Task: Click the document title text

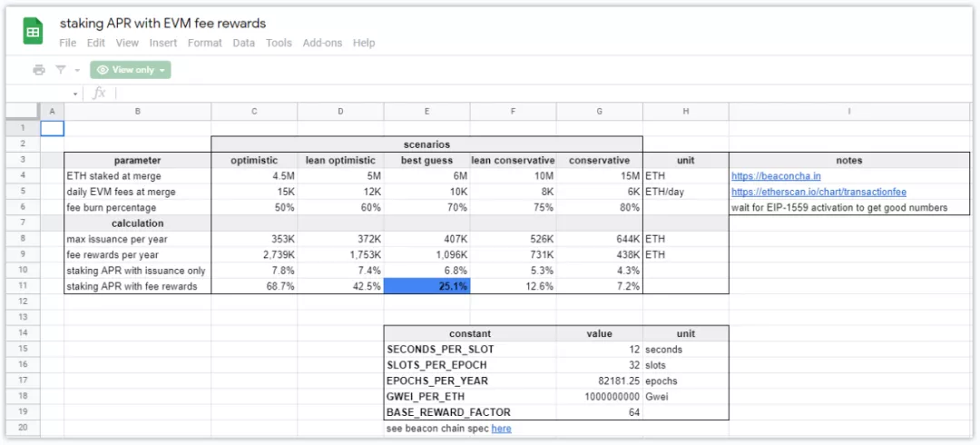Action: 163,24
